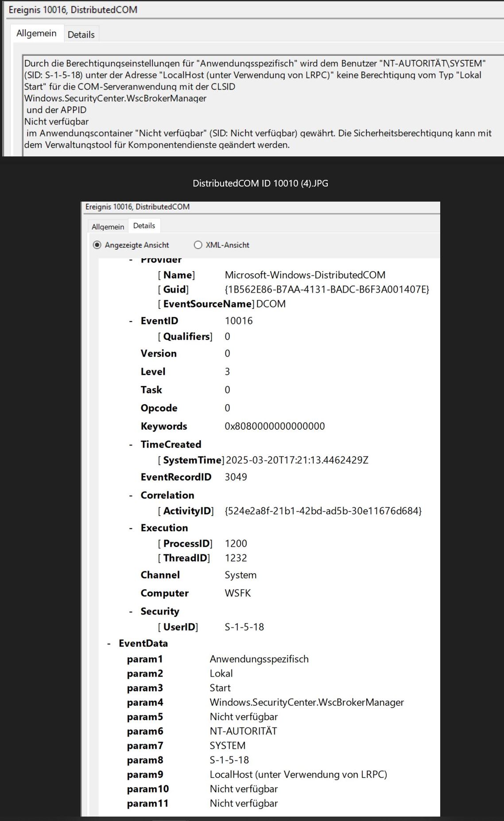Select param10 value Nicht verfügbar
The height and width of the screenshot is (821, 504).
pos(244,789)
